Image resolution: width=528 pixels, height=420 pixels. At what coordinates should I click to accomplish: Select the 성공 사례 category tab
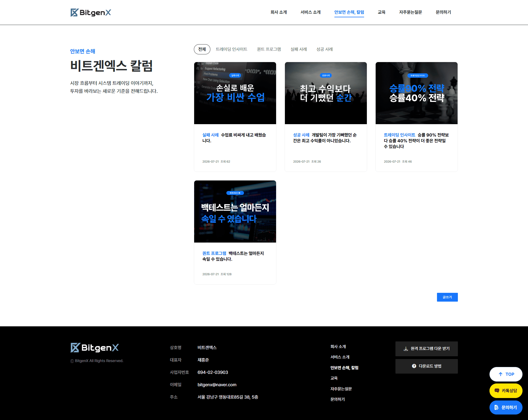[x=324, y=49]
